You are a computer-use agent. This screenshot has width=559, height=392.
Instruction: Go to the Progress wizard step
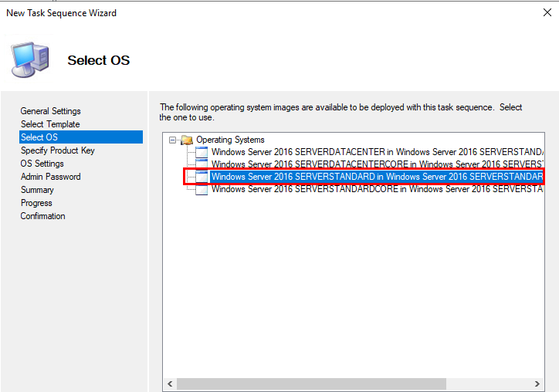tap(36, 203)
